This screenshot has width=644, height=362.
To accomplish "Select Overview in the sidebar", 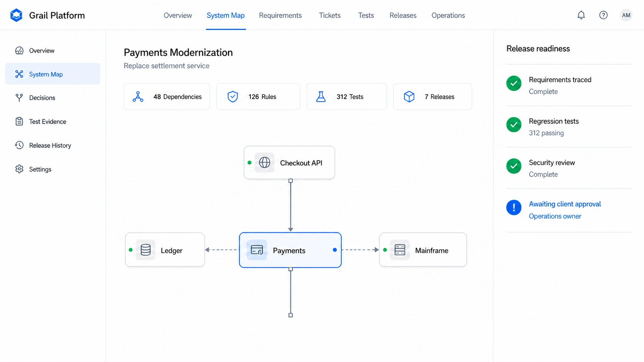I will click(53, 50).
